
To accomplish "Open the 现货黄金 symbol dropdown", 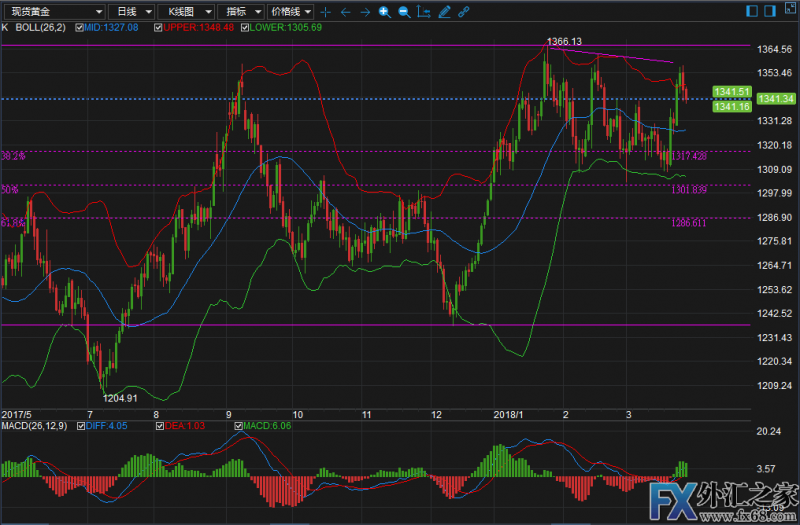I will 50,12.
